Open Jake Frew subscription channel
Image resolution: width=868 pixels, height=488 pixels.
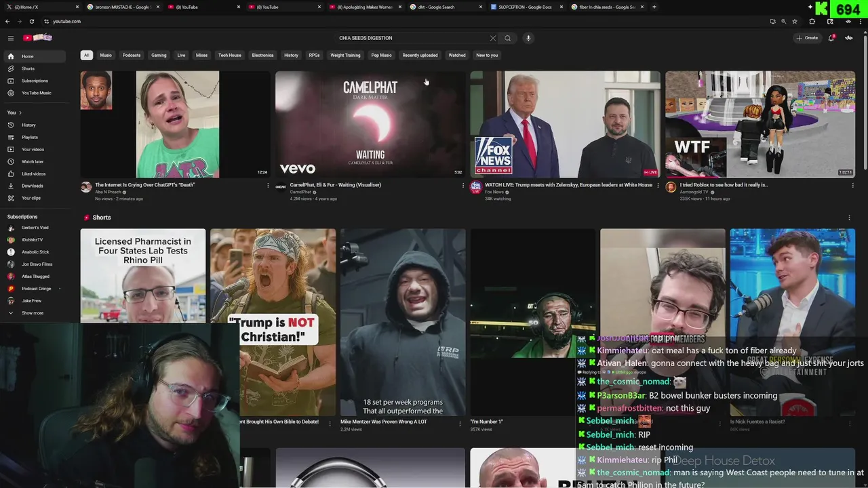(x=31, y=301)
